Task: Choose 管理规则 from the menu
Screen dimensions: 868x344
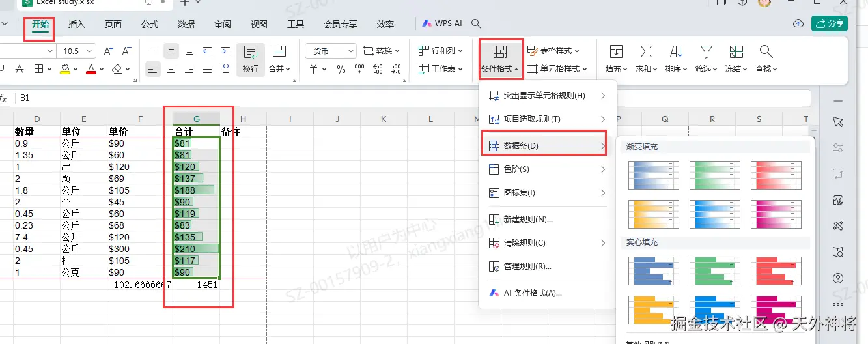Action: pyautogui.click(x=547, y=266)
